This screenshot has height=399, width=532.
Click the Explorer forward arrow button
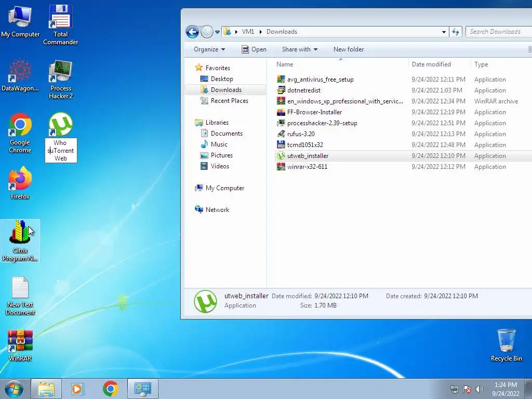tap(207, 32)
